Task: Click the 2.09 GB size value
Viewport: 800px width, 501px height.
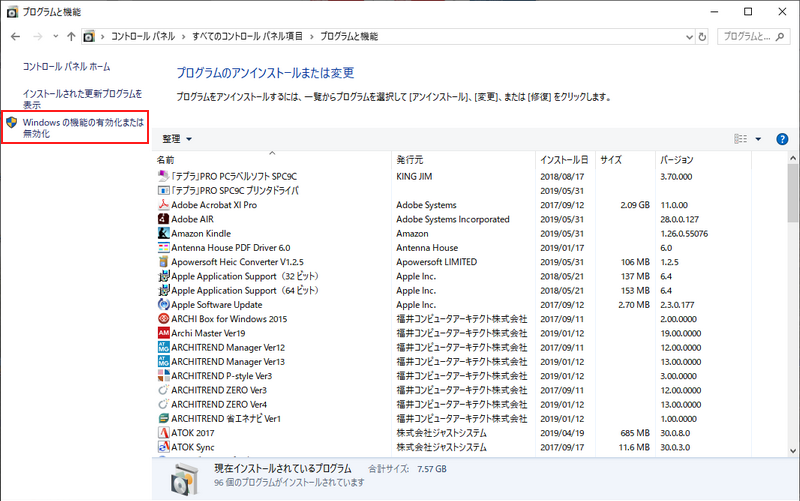Action: click(x=635, y=205)
